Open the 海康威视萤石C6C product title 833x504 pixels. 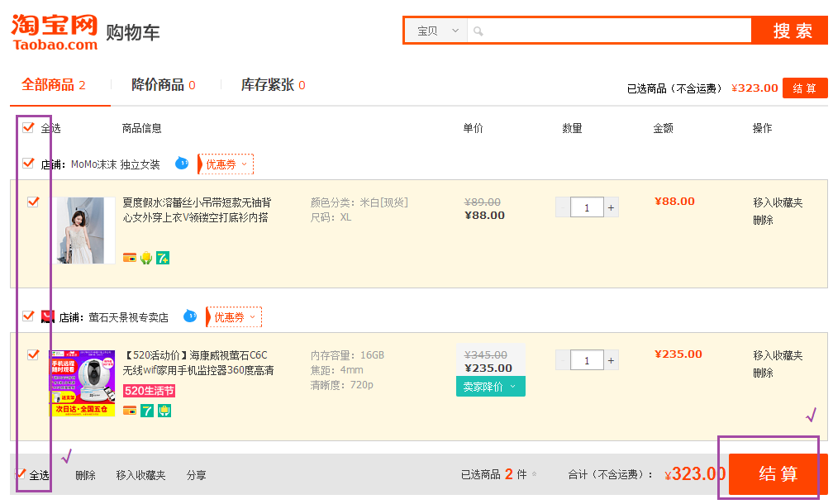point(198,363)
